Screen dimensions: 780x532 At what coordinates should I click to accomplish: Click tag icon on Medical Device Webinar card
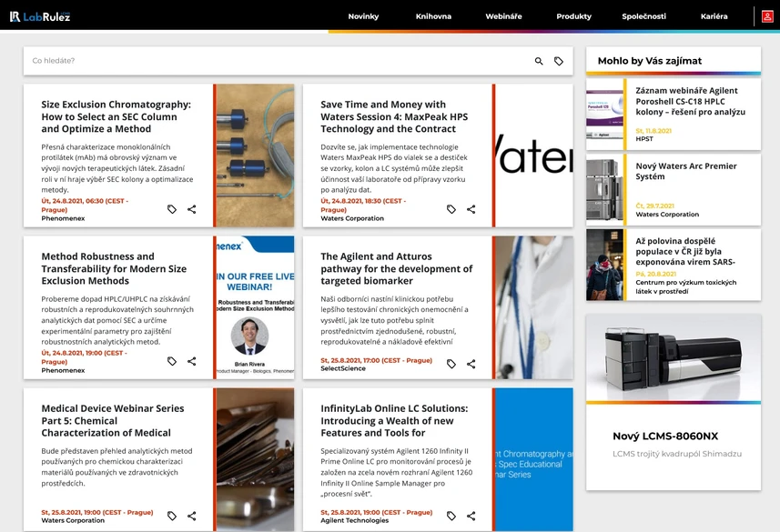pyautogui.click(x=172, y=517)
